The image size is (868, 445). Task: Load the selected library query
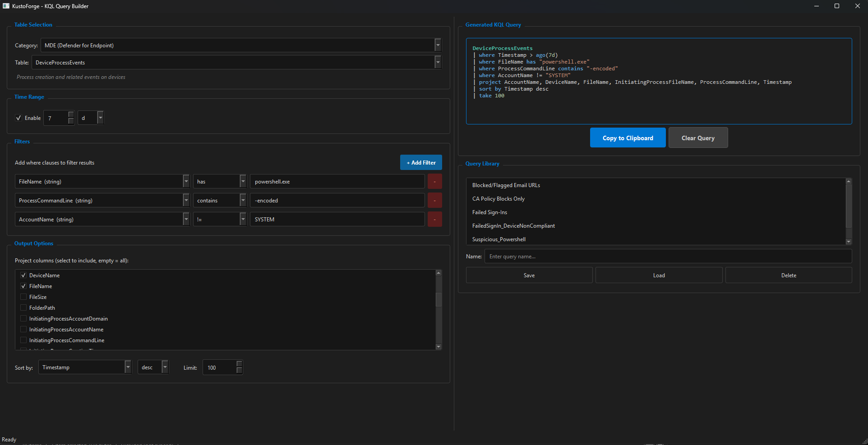659,275
